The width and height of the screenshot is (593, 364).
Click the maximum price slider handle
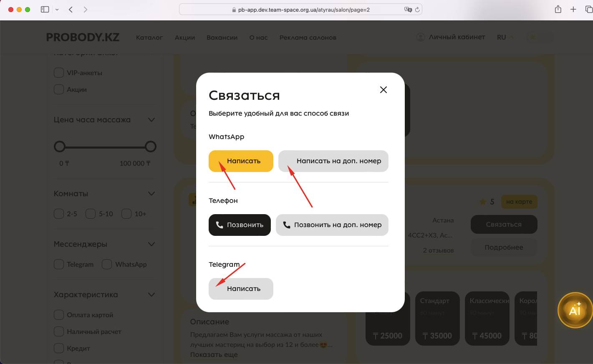(151, 147)
